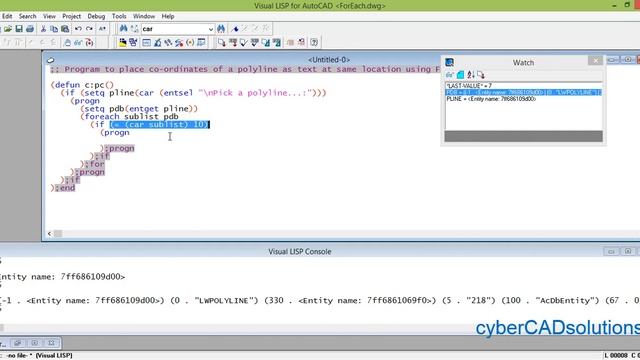Toggle a bookmark with the bookmark icon

click(235, 29)
